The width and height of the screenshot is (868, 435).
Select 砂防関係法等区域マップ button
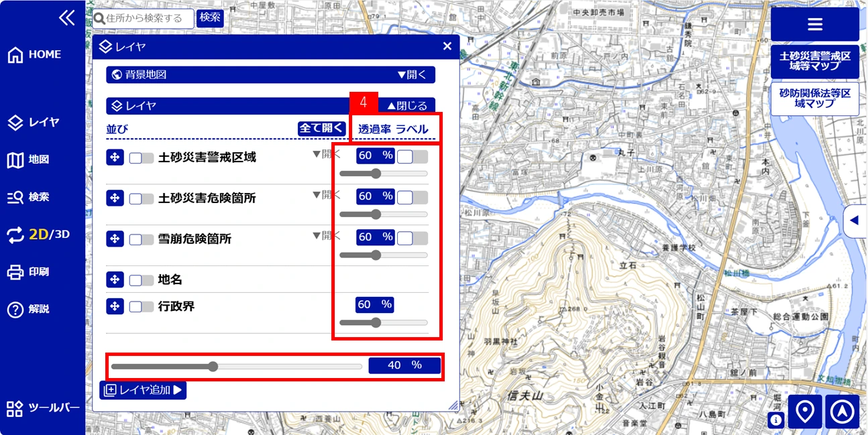(815, 99)
